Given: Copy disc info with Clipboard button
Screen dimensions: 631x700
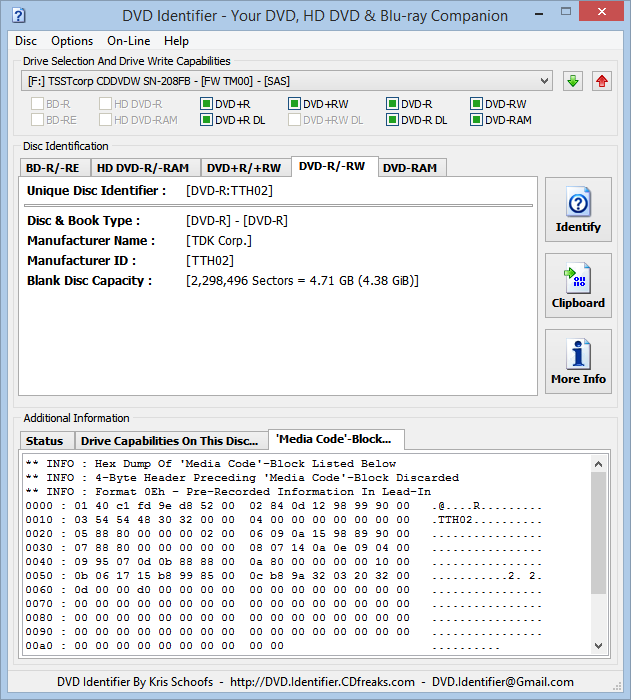Looking at the screenshot, I should pos(578,286).
